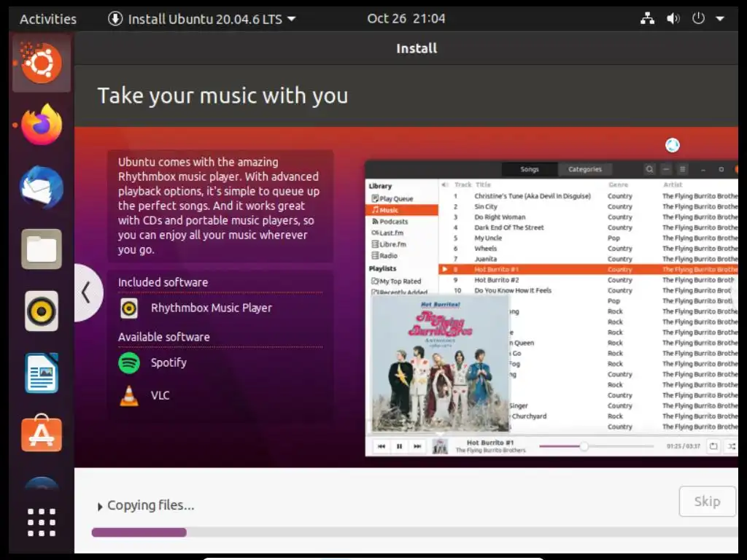Open Ubuntu Software from the dock
747x560 pixels.
pos(42,433)
